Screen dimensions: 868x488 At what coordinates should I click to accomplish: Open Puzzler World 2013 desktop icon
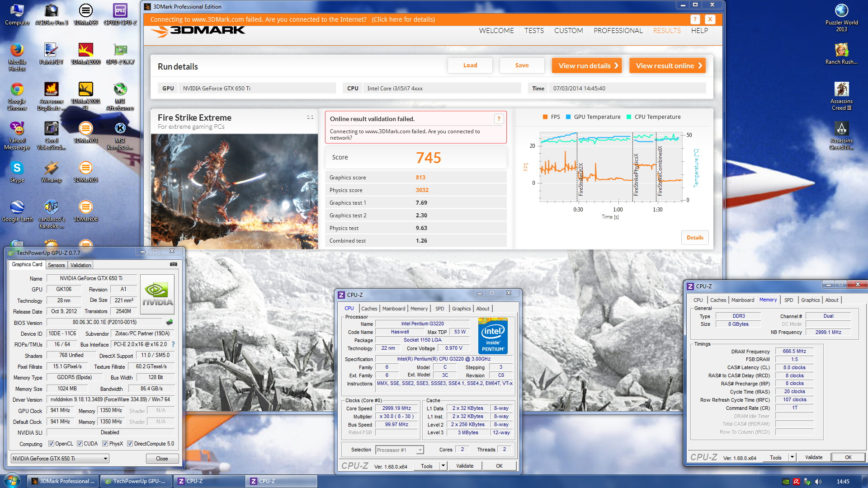tap(841, 18)
